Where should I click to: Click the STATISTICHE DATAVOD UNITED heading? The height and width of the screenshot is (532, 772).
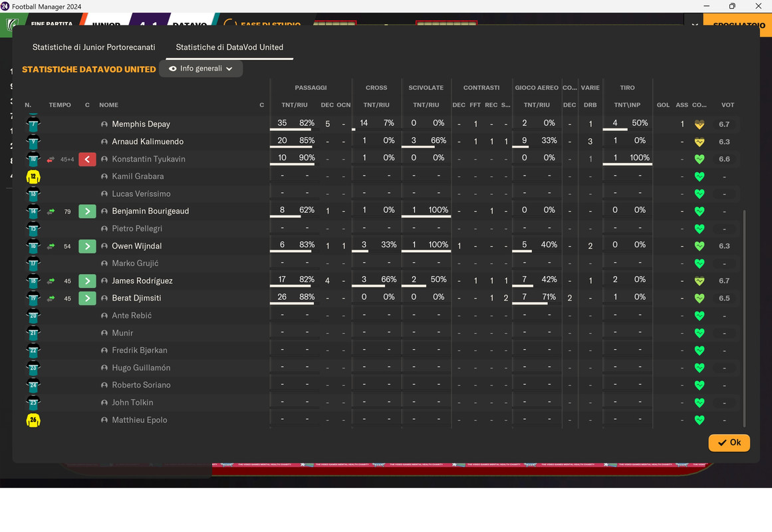88,69
